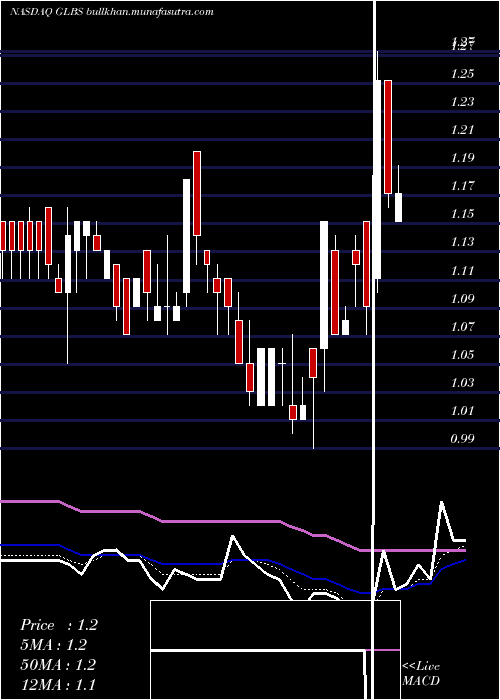Screen dimensions: 500x700
Task: Click the red candle peaking near 1.19 mid-chart
Action: [196, 193]
